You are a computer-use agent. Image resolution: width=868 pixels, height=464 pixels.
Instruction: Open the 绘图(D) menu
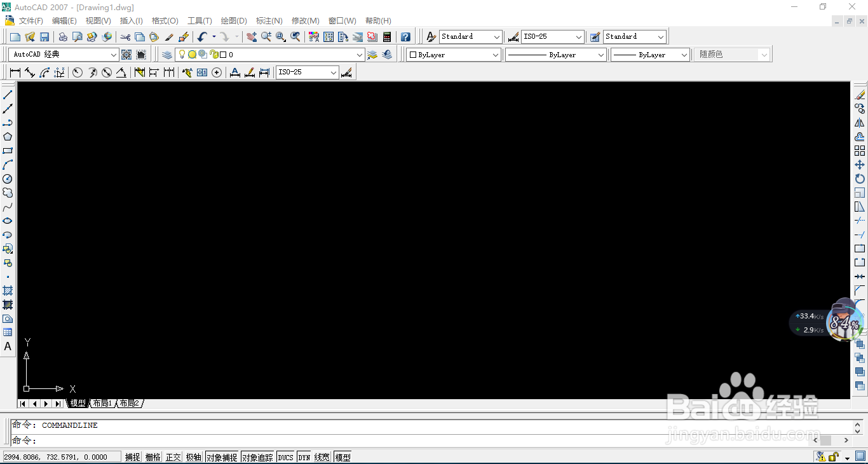[x=234, y=21]
